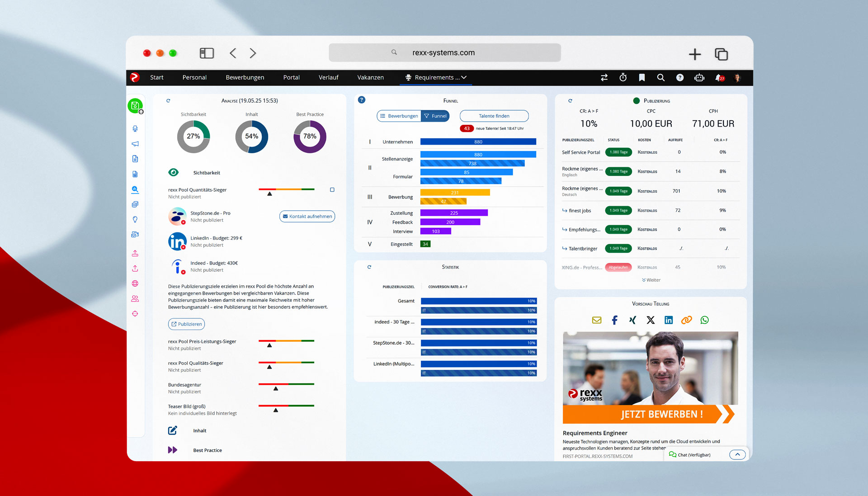Toggle the checkbox beside rexx Pool Quantitäts-Sieger
868x496 pixels.
click(x=332, y=190)
